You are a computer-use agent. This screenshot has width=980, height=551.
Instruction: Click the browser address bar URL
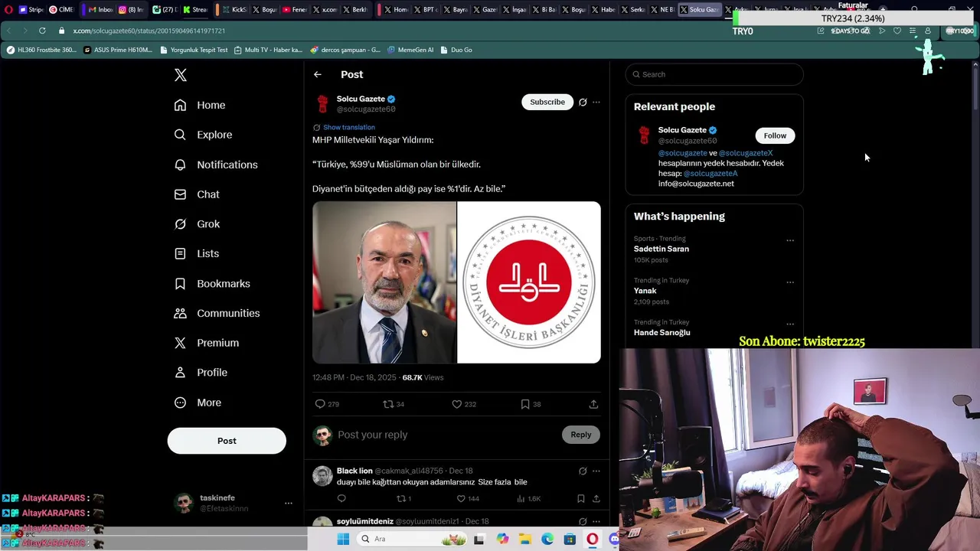coord(149,31)
